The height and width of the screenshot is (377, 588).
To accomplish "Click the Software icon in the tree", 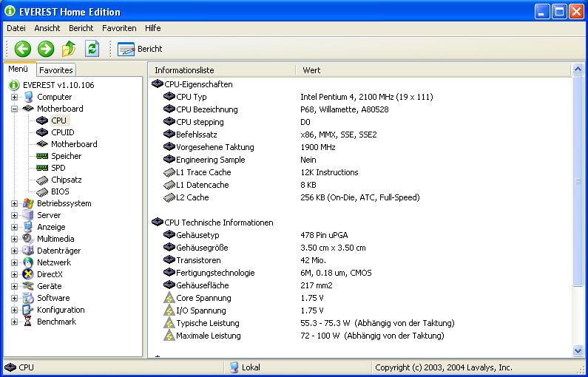I will pyautogui.click(x=28, y=298).
